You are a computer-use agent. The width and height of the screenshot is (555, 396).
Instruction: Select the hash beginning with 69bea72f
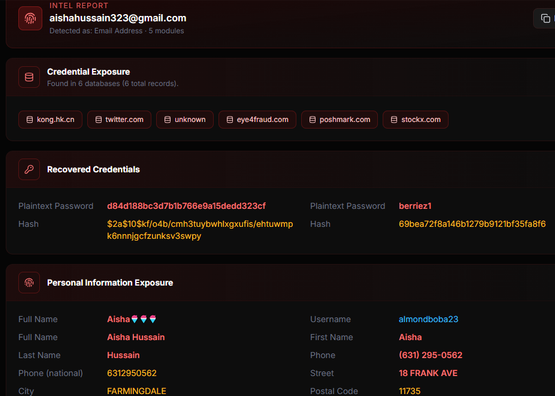point(472,224)
